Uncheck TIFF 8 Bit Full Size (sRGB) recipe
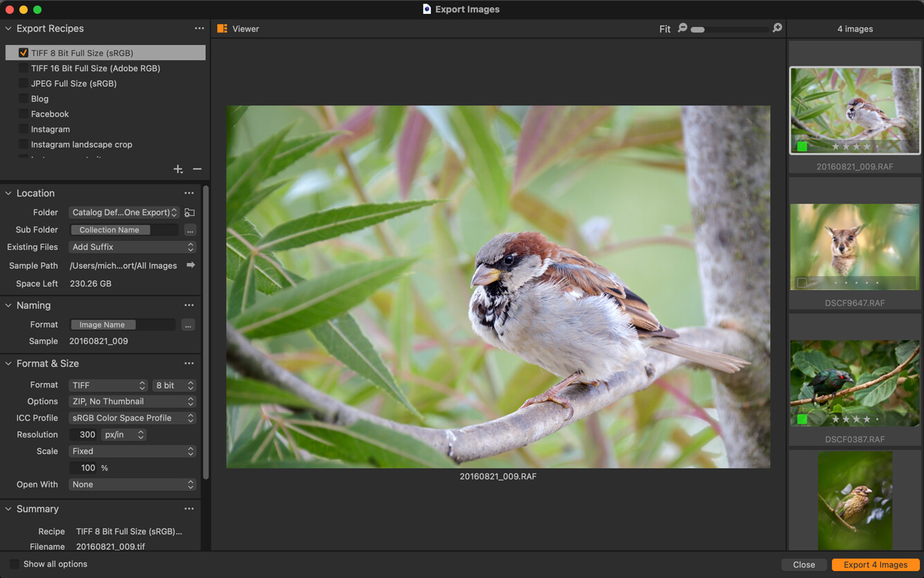This screenshot has height=578, width=924. click(x=24, y=53)
